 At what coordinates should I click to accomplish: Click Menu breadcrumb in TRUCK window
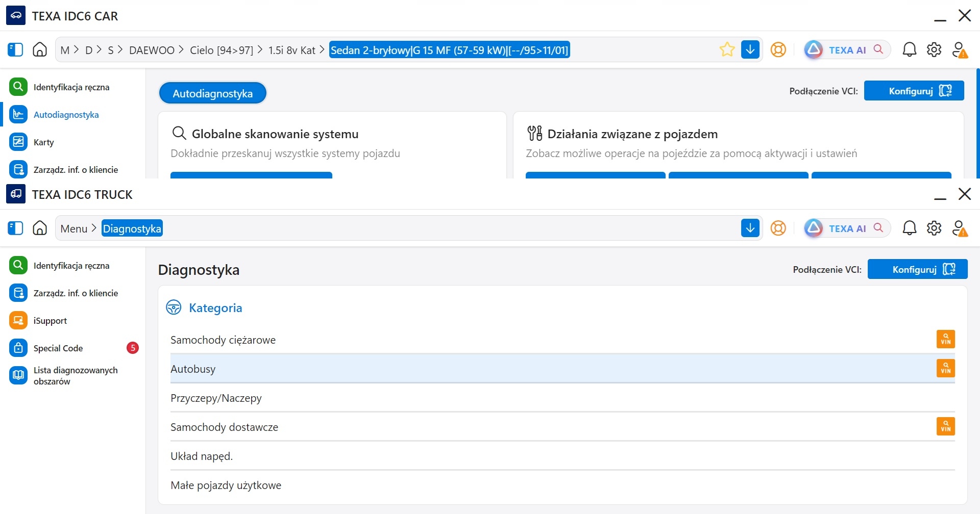74,228
